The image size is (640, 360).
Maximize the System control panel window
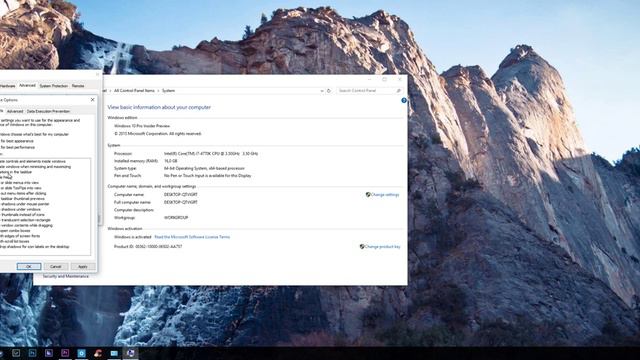(x=384, y=79)
